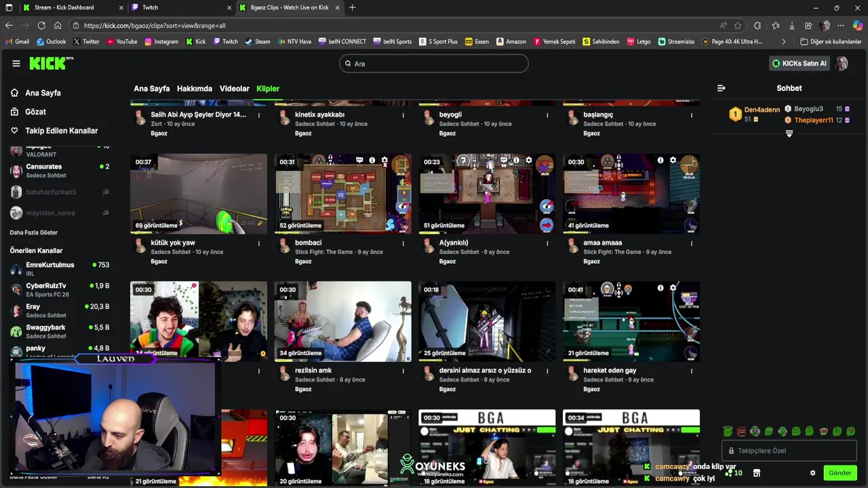Open the başlangıç clip title
Viewport: 868px width, 488px height.
(x=598, y=115)
